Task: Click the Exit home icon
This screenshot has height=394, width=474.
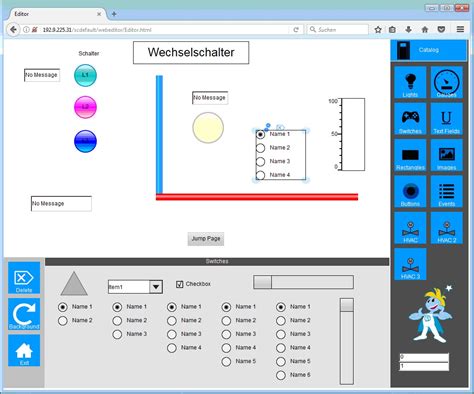Action: tap(24, 350)
